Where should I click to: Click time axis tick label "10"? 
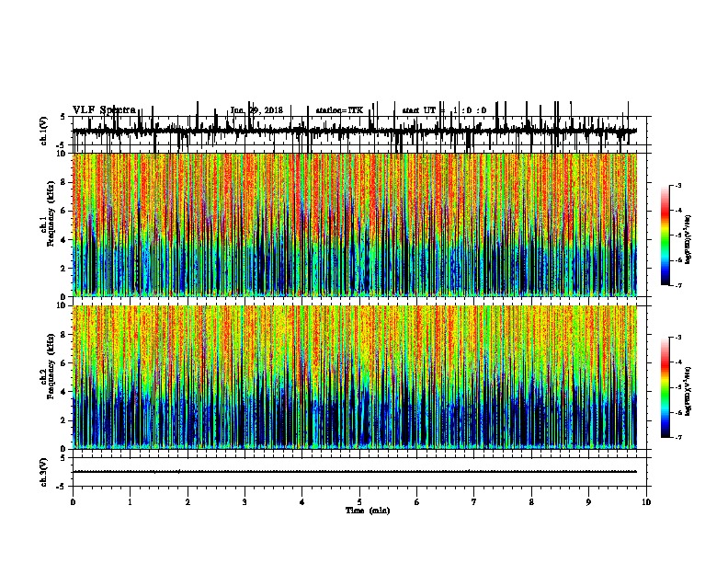coord(646,502)
